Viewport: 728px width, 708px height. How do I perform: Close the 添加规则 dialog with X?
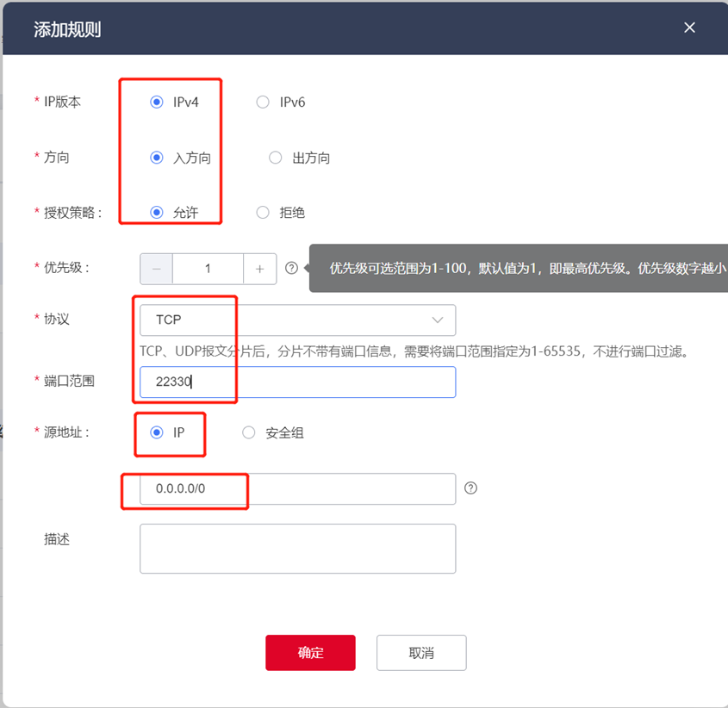tap(689, 28)
